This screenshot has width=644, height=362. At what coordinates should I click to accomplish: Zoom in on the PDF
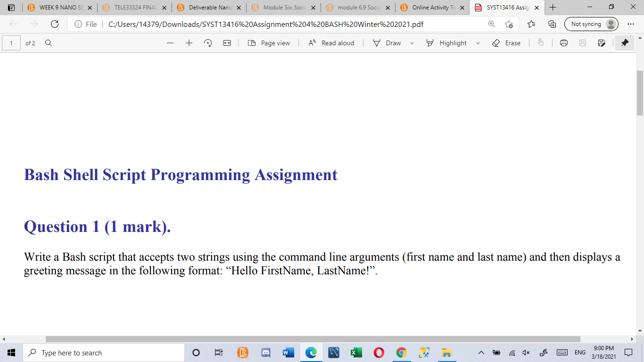click(x=189, y=43)
